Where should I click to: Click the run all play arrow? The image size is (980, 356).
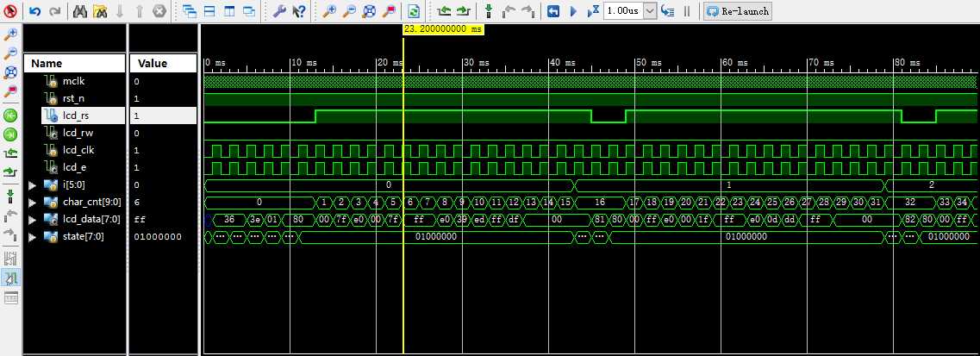[573, 10]
